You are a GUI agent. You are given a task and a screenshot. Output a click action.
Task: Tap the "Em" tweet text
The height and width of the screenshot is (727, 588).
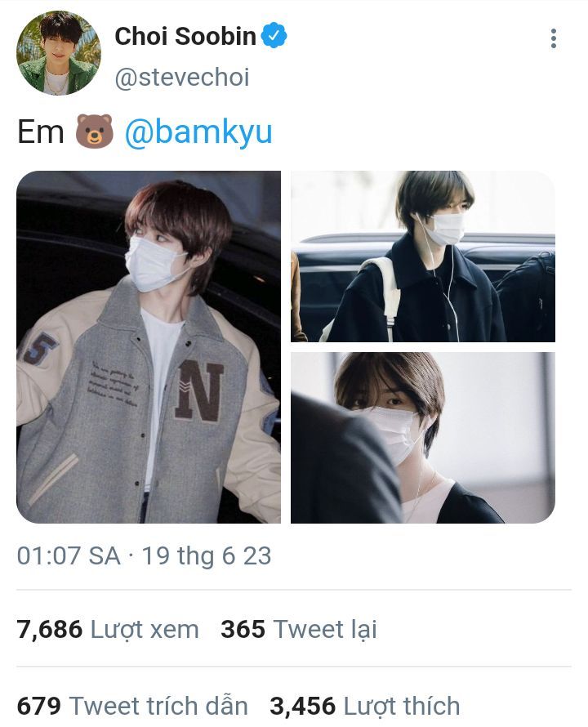pyautogui.click(x=40, y=132)
